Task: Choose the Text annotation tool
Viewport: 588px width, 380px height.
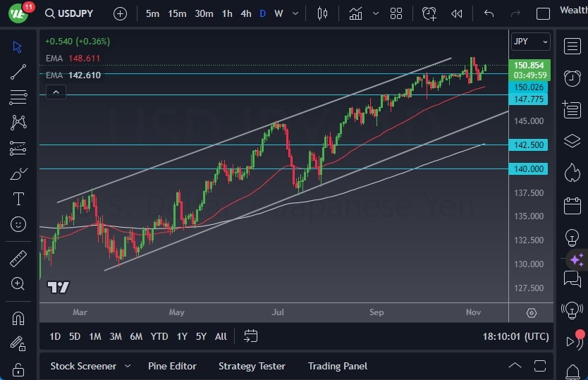Action: click(18, 199)
